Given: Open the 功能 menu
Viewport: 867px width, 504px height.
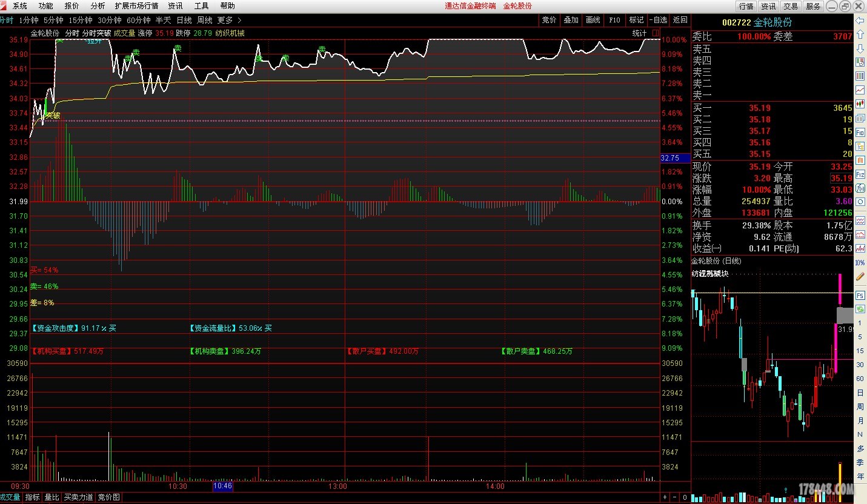Looking at the screenshot, I should (45, 6).
